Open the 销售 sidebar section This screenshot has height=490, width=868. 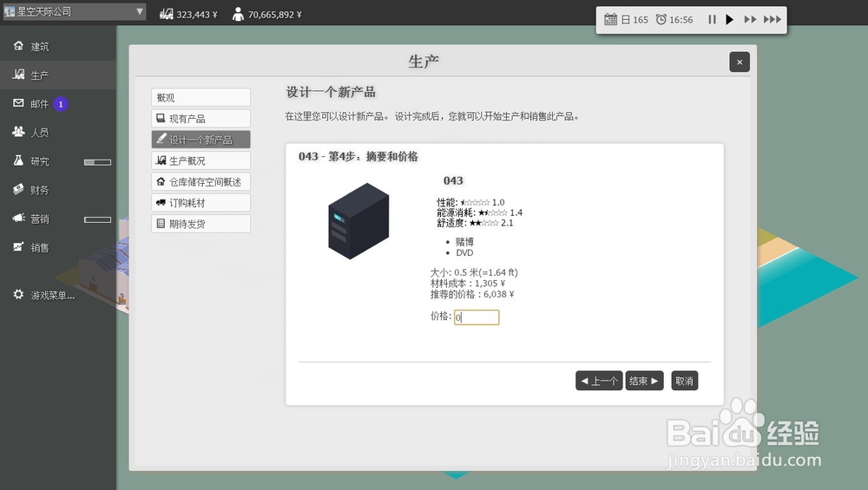point(58,248)
